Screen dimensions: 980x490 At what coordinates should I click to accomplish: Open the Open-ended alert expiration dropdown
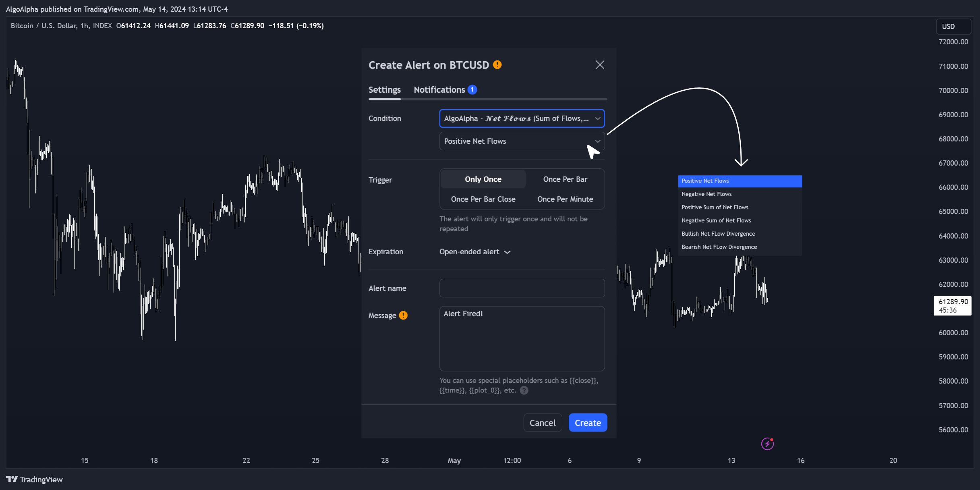click(x=475, y=252)
